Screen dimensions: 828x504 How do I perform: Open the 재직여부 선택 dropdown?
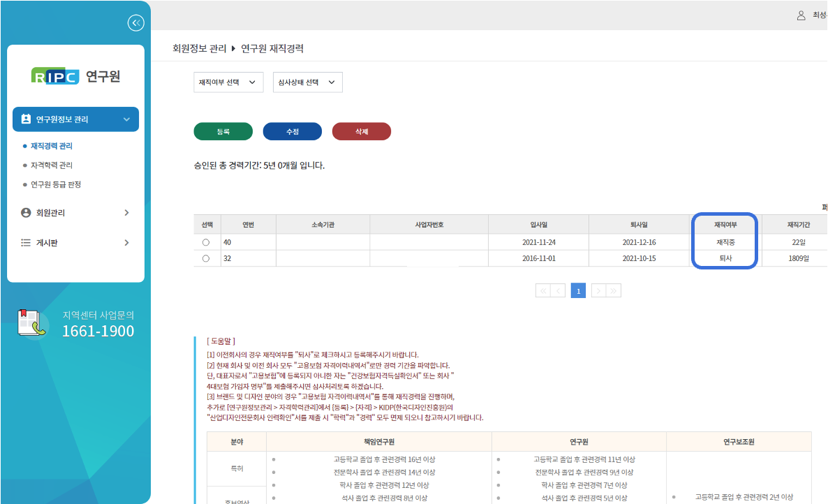(x=228, y=82)
